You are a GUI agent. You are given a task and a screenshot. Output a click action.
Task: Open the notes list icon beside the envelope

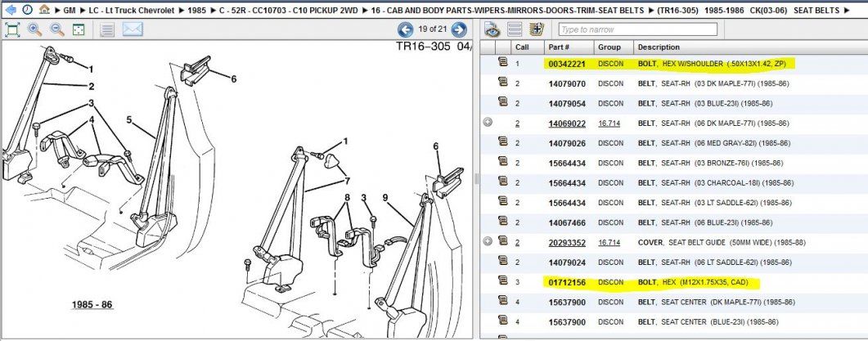click(x=107, y=29)
